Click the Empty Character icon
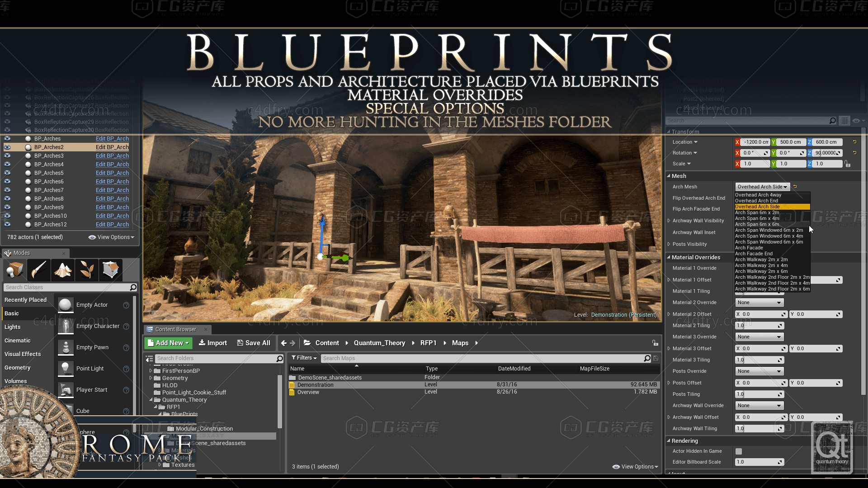The image size is (868, 488). click(66, 326)
